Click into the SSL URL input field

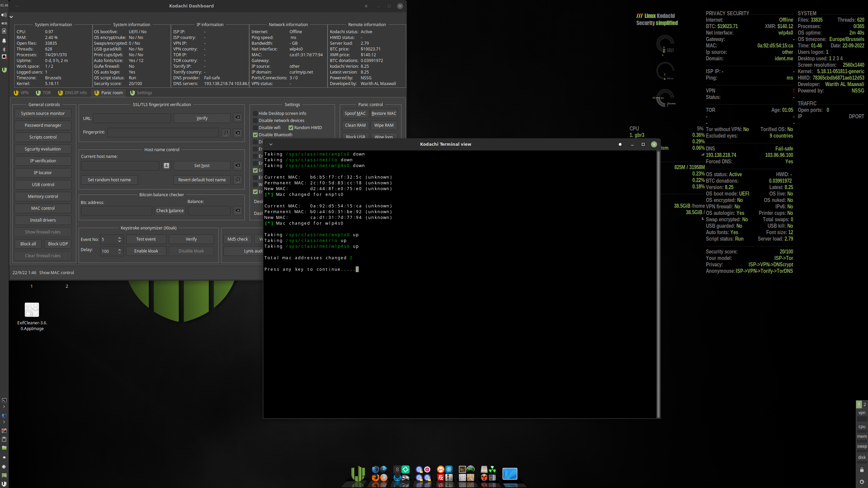(x=132, y=118)
